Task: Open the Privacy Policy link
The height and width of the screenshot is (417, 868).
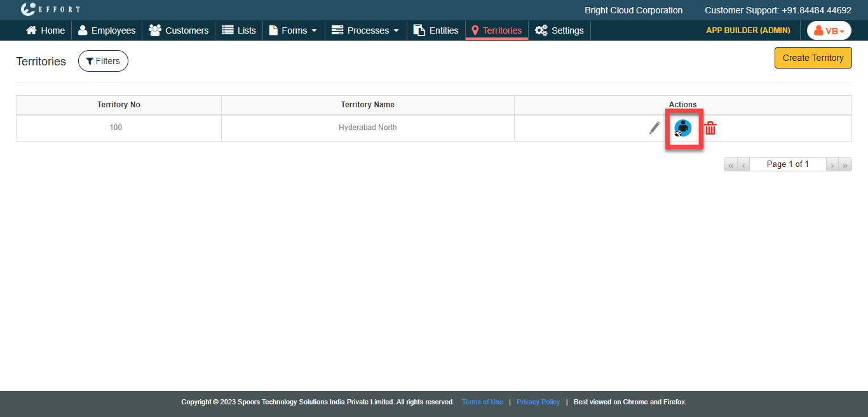Action: (x=538, y=402)
